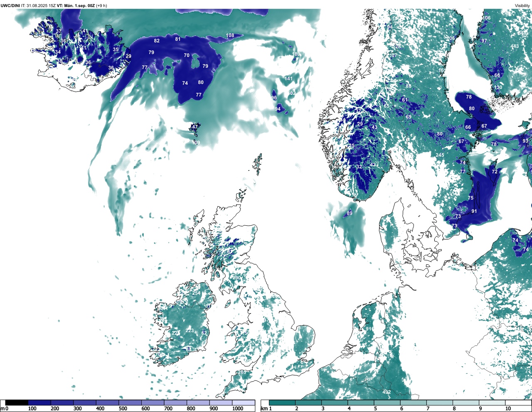
Task: Click the '141' visibility value on the map
Action: coord(288,79)
